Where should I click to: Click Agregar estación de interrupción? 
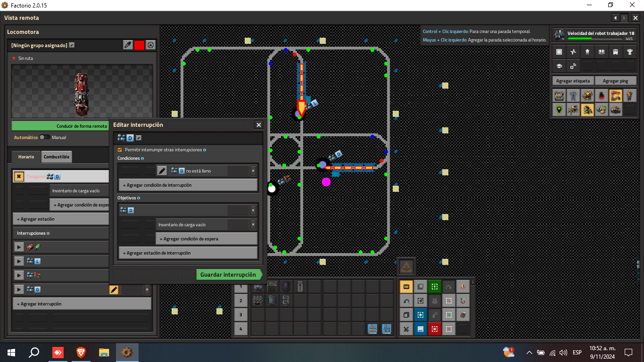click(188, 253)
